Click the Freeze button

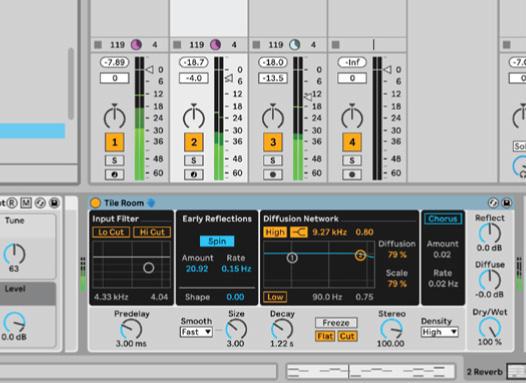pyautogui.click(x=336, y=323)
